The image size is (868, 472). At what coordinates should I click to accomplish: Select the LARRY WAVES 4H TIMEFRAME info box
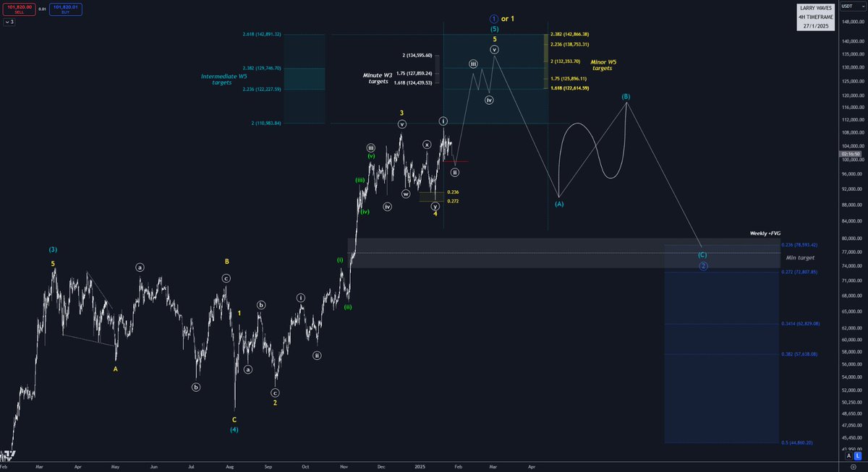(x=817, y=17)
